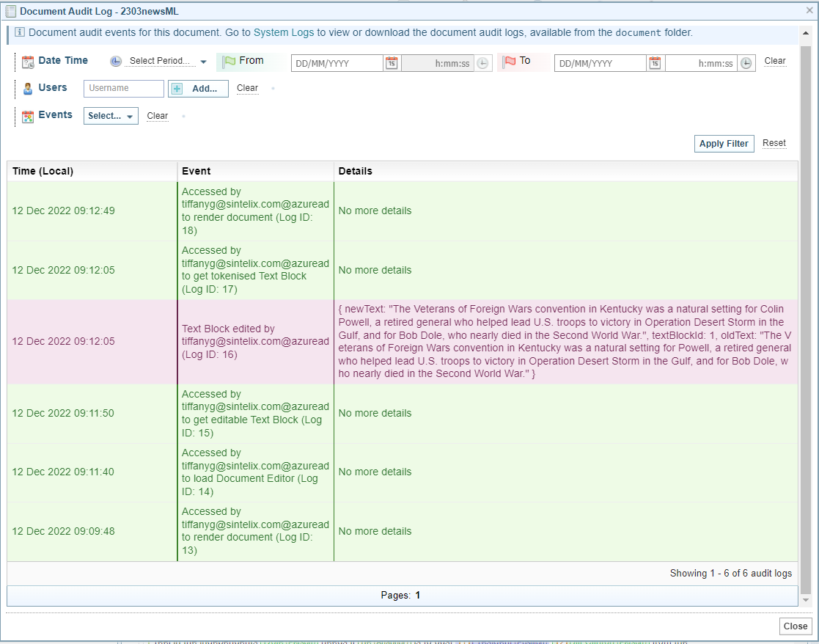Open the Events Select dropdown

111,116
